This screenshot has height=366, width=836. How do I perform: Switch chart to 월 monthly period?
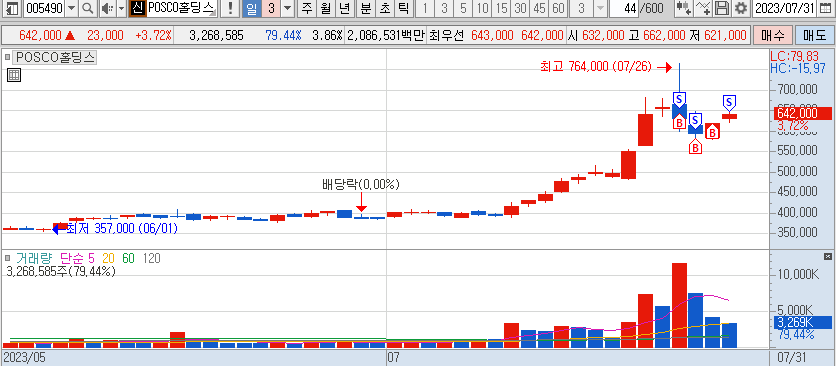[x=326, y=8]
